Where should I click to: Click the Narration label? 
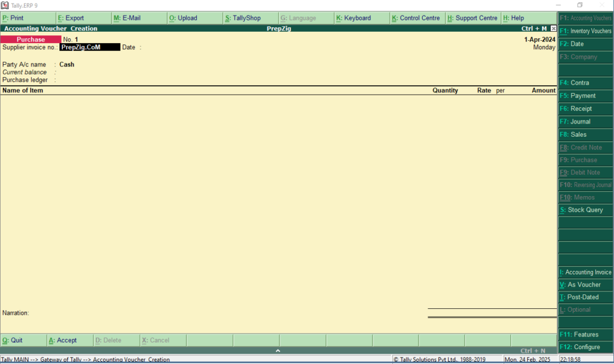pos(16,313)
